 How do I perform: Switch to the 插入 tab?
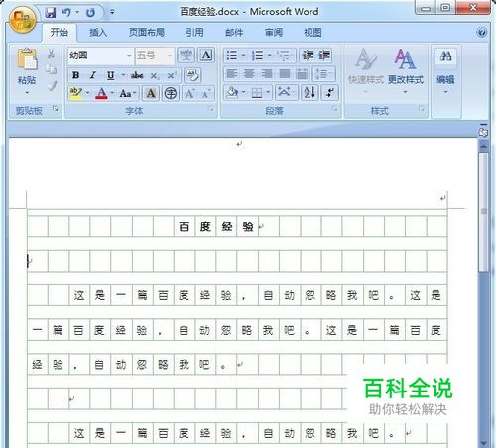point(98,32)
